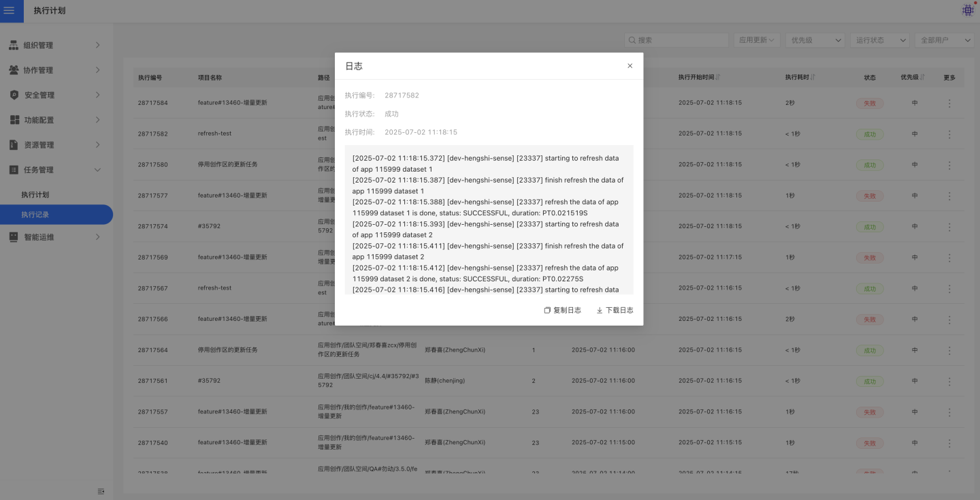Click the 成功 status badge of run 28717582
980x500 pixels.
870,134
